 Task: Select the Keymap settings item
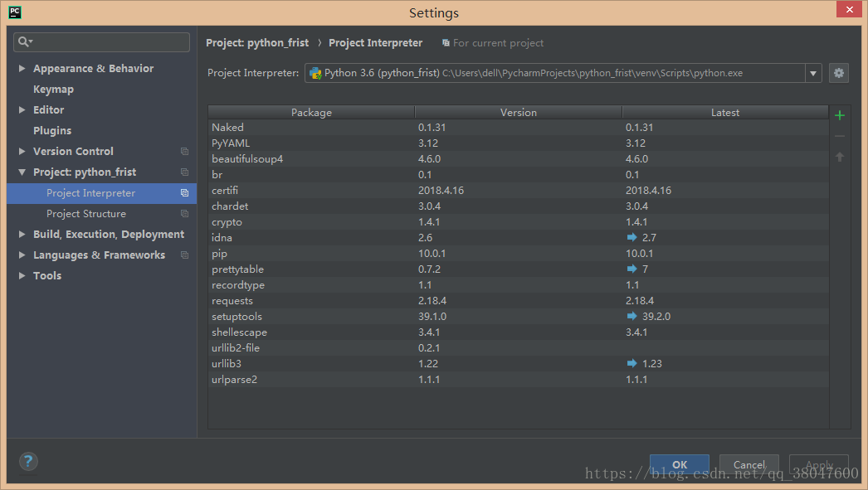[x=53, y=89]
